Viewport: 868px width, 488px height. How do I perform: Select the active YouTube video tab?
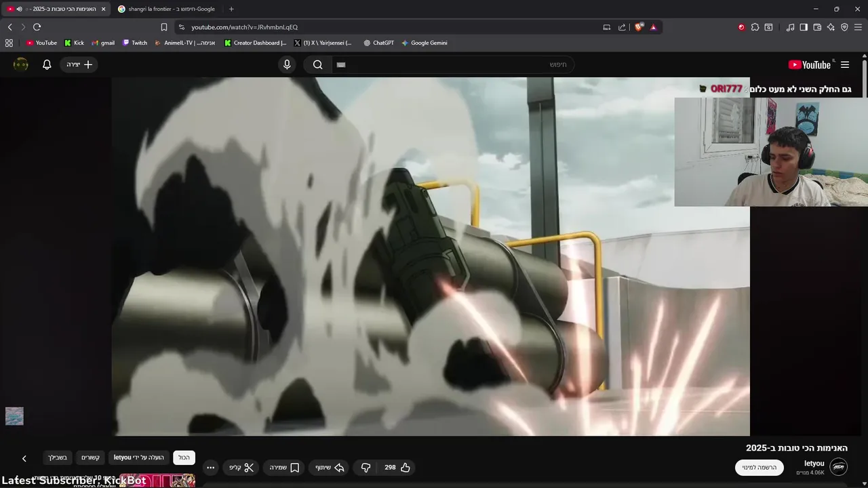pyautogui.click(x=56, y=9)
